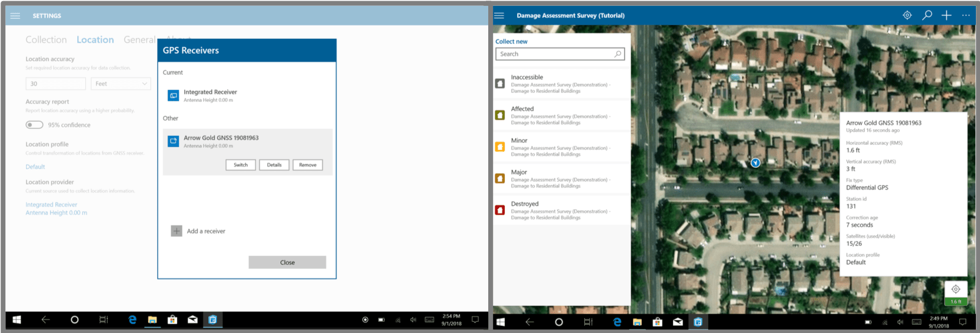Open File Explorer in the left window taskbar

click(152, 319)
